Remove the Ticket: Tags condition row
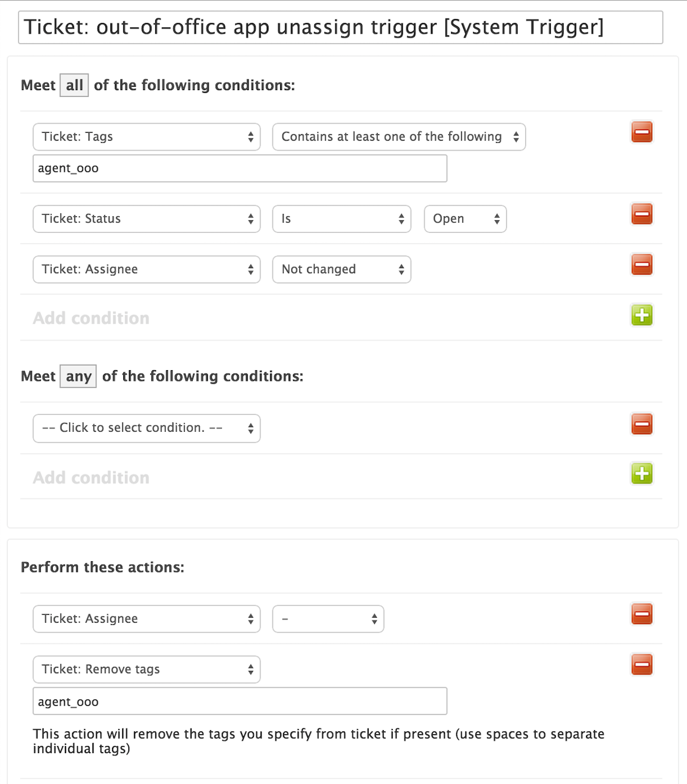This screenshot has width=687, height=784. click(x=642, y=133)
